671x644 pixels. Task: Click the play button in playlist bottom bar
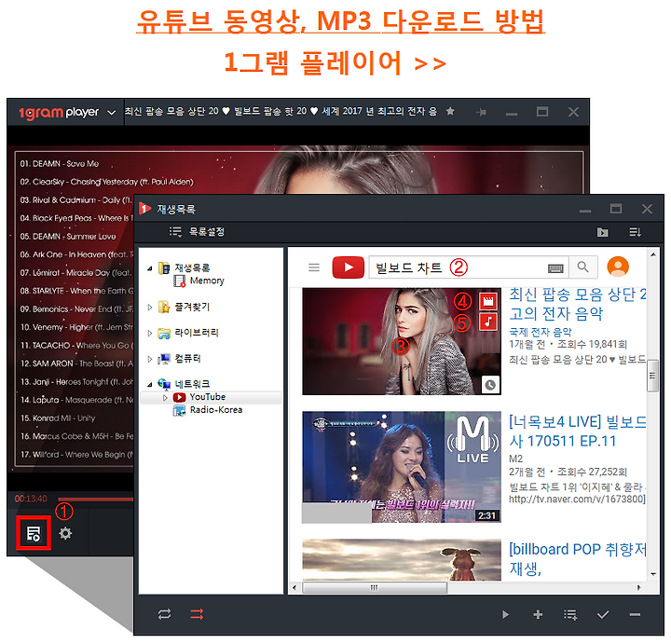tap(505, 615)
